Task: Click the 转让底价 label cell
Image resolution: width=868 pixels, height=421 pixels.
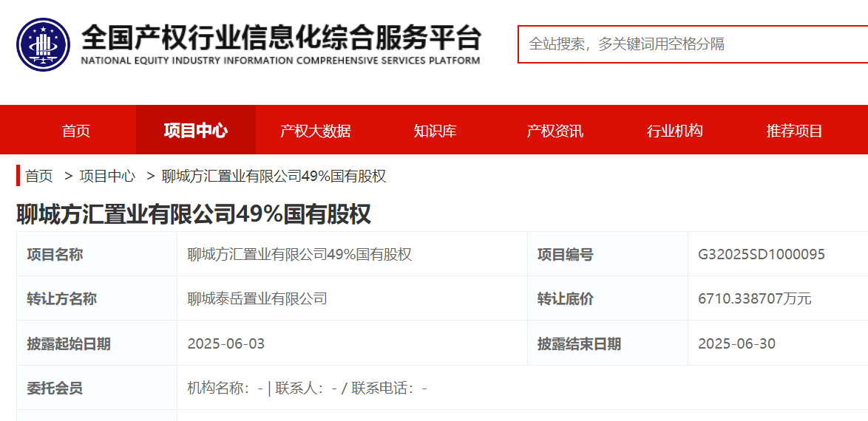Action: [607, 298]
